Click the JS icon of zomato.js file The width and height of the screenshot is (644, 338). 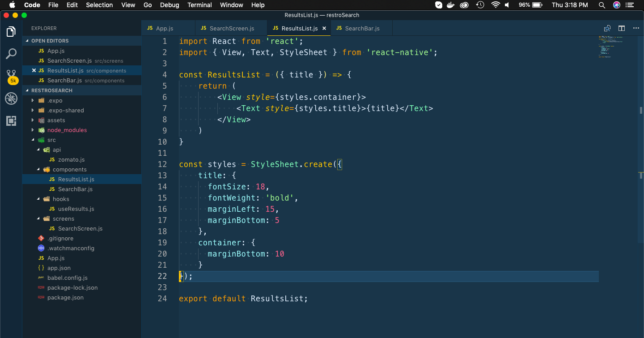[52, 159]
